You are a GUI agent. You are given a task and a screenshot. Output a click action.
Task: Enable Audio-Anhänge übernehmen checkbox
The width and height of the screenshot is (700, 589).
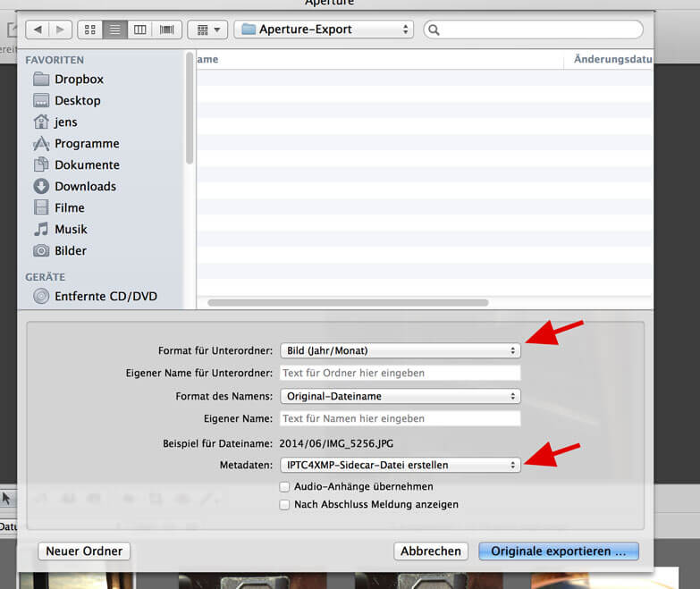click(x=285, y=487)
